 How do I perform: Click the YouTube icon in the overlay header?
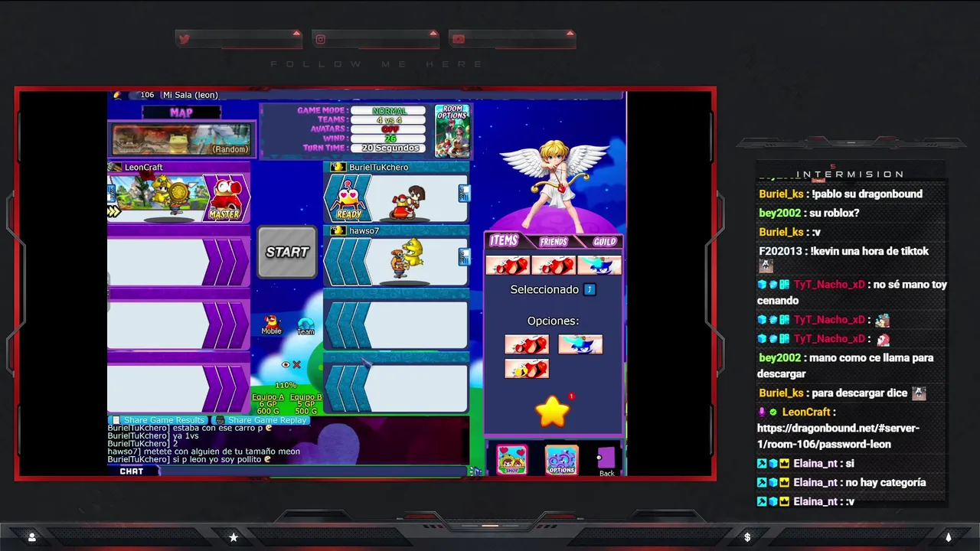(458, 39)
